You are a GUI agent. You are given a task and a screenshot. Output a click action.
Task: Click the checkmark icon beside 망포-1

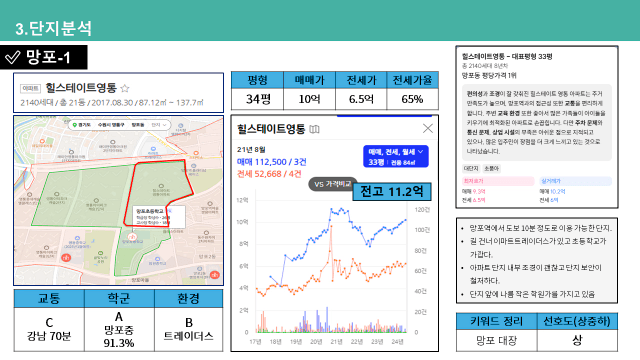point(12,58)
